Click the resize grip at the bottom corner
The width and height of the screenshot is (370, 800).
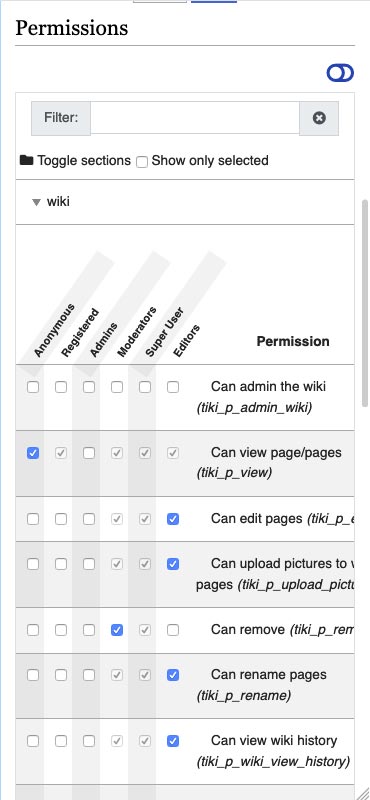pos(363,793)
